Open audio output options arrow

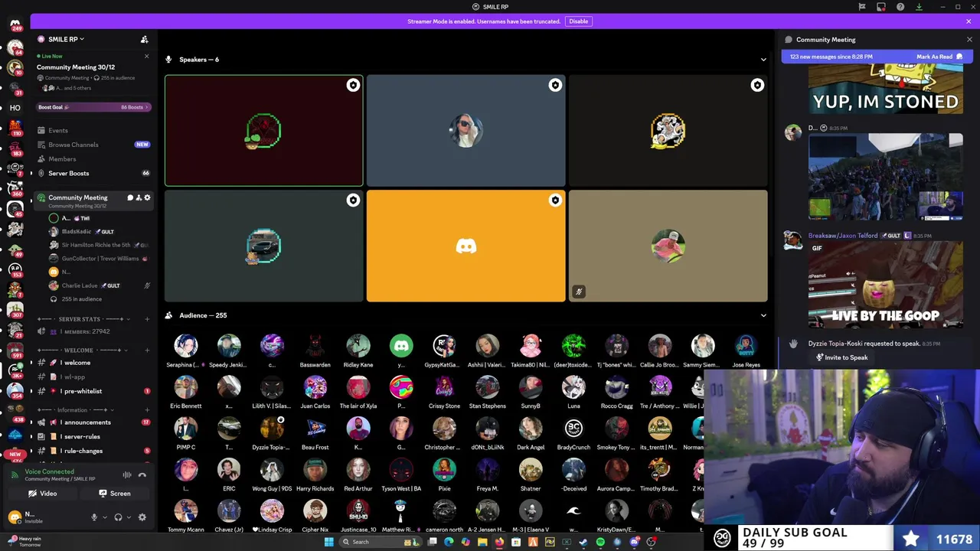coord(127,517)
